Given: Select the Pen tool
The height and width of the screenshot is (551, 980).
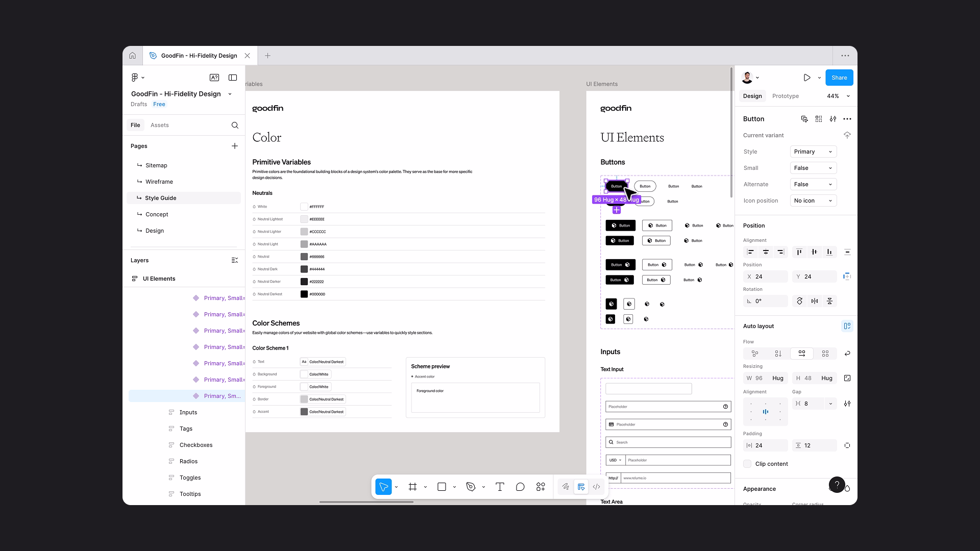Looking at the screenshot, I should (471, 487).
